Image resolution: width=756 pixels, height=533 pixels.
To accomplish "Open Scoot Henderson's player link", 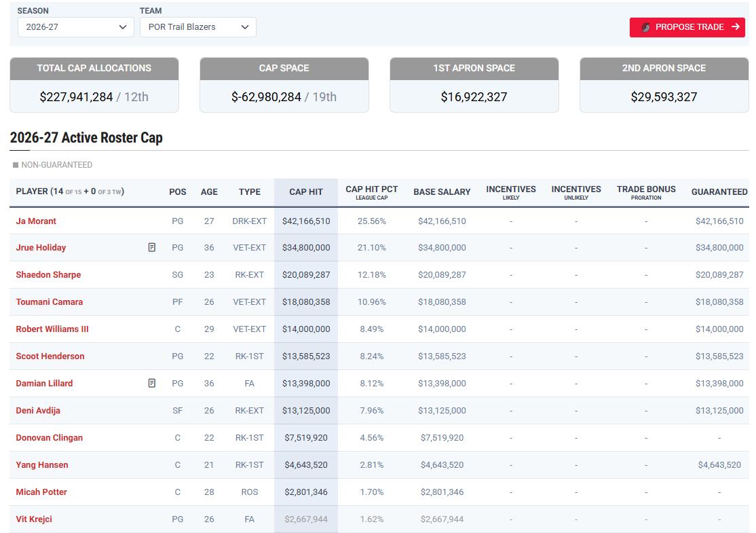I will click(50, 356).
